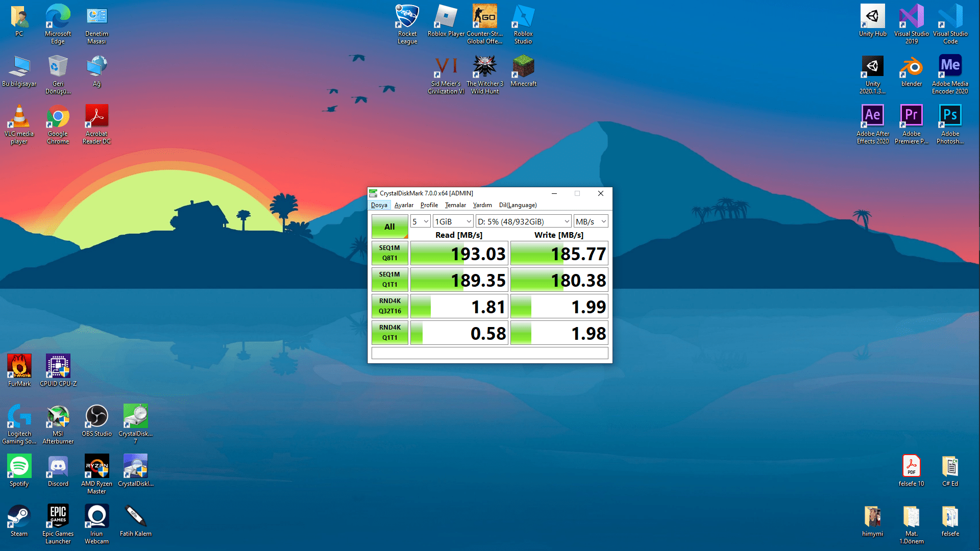
Task: Expand the D: drive selection dropdown
Action: coord(523,221)
